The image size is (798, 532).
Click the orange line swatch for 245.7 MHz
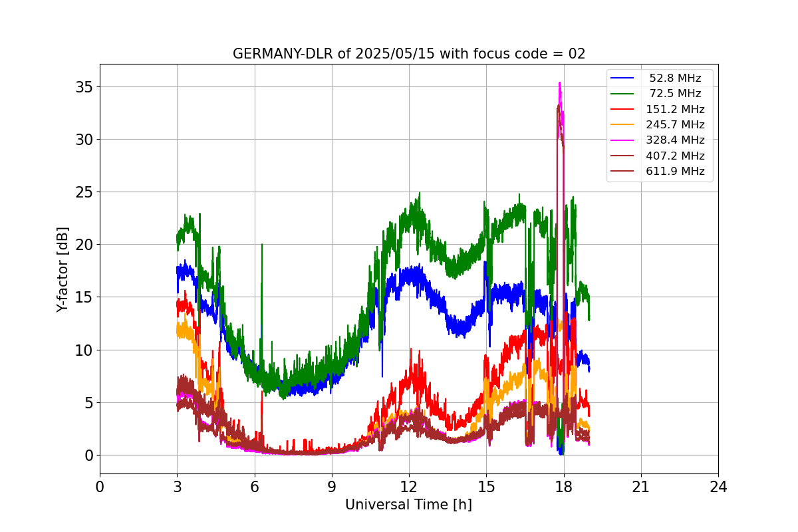coord(622,125)
